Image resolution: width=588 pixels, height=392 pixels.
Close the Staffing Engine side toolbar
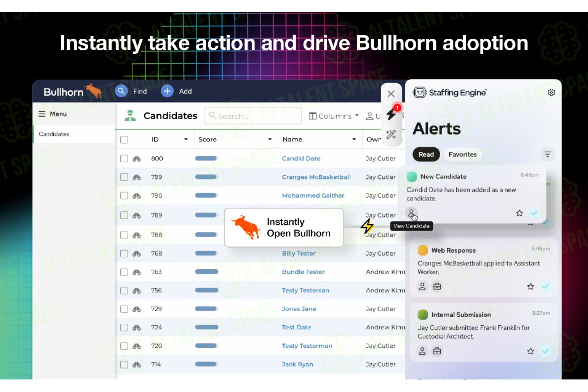tap(391, 94)
